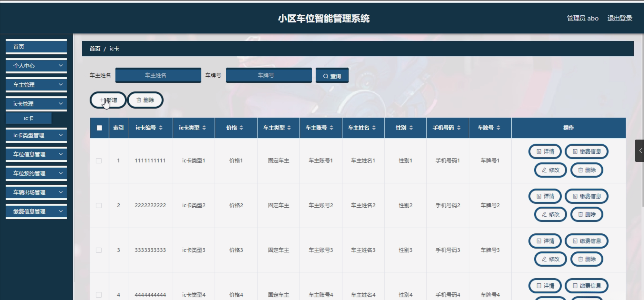
Task: Sort by the ic卡编号 column arrows
Action: 161,128
